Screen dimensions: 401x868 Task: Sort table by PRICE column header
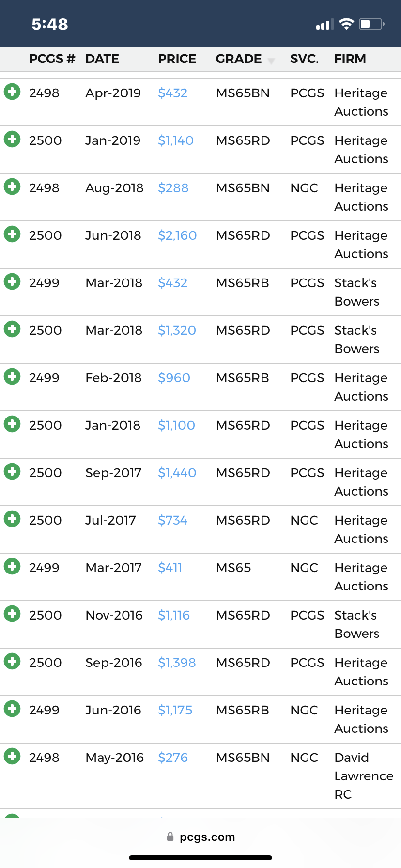[177, 59]
